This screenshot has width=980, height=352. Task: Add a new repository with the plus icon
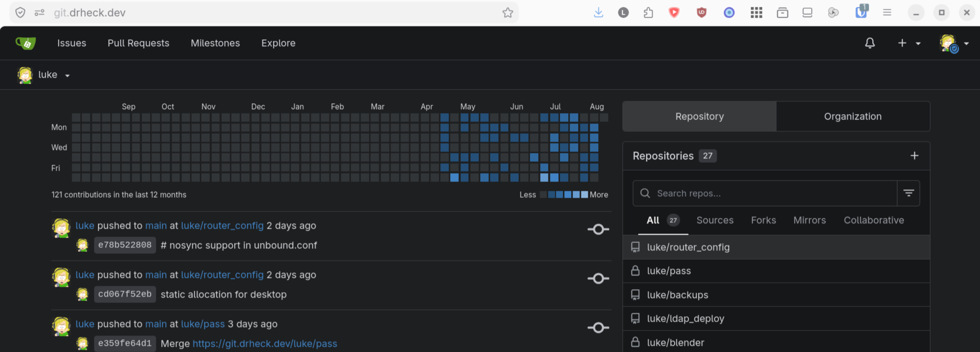(x=914, y=156)
